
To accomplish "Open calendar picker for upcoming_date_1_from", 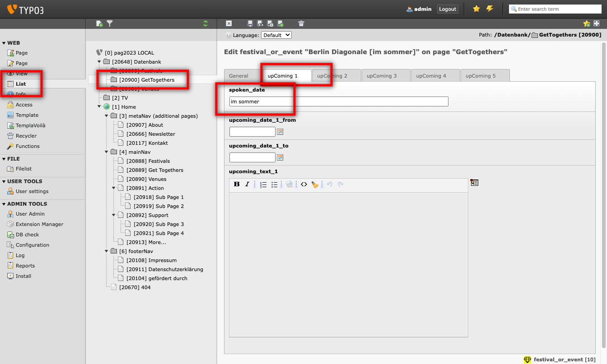I will [280, 132].
